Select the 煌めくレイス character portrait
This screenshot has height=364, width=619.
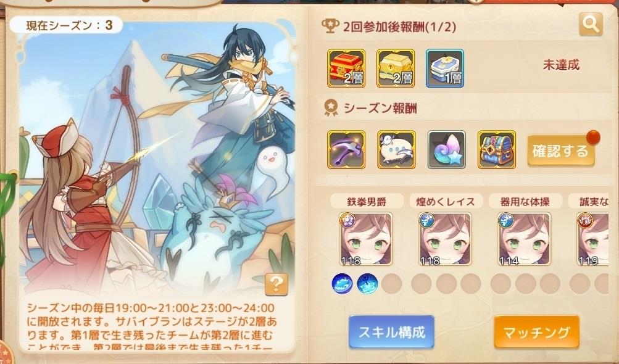(x=446, y=239)
